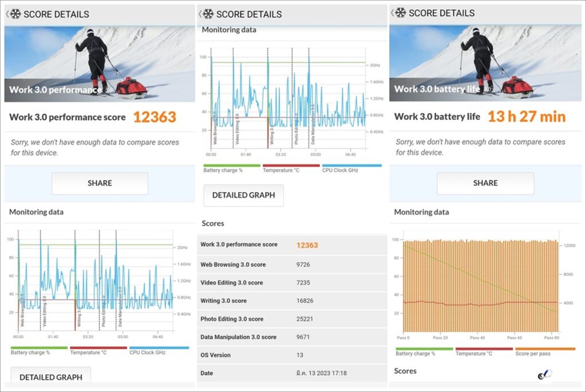Open DETAILED GRAPH at the bottom of the left panel

click(51, 377)
